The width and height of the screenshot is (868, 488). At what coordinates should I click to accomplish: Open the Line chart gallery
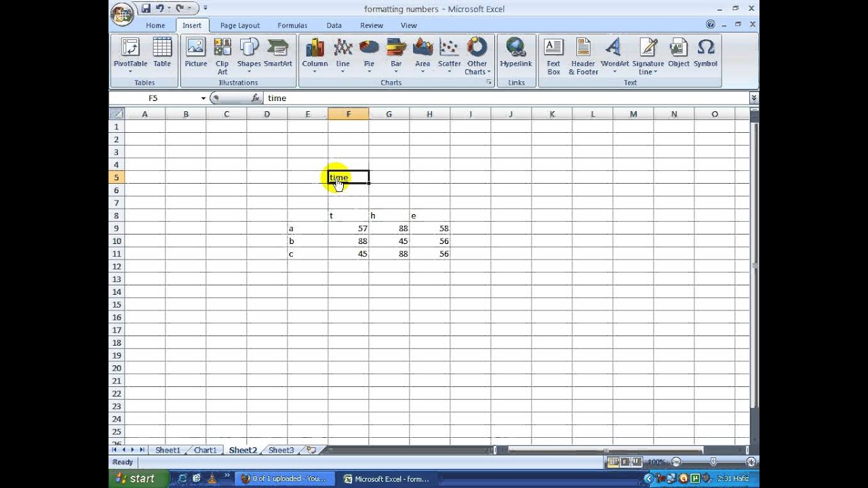343,55
